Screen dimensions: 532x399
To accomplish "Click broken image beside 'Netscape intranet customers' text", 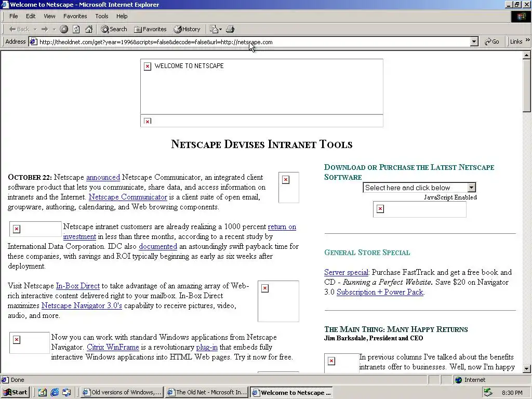I will [35, 229].
